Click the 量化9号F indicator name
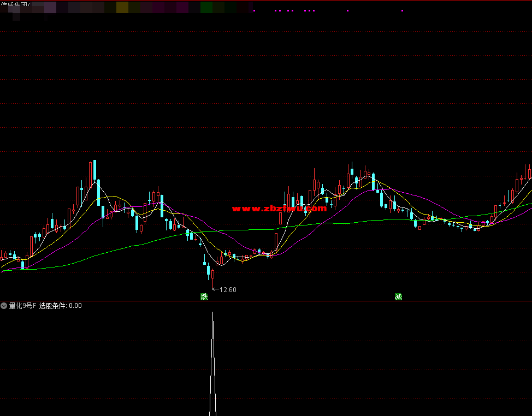This screenshot has height=416, width=532. pos(22,306)
